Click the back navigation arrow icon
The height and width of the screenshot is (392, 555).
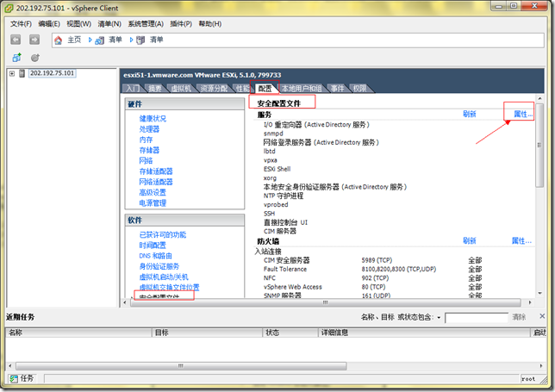point(16,40)
